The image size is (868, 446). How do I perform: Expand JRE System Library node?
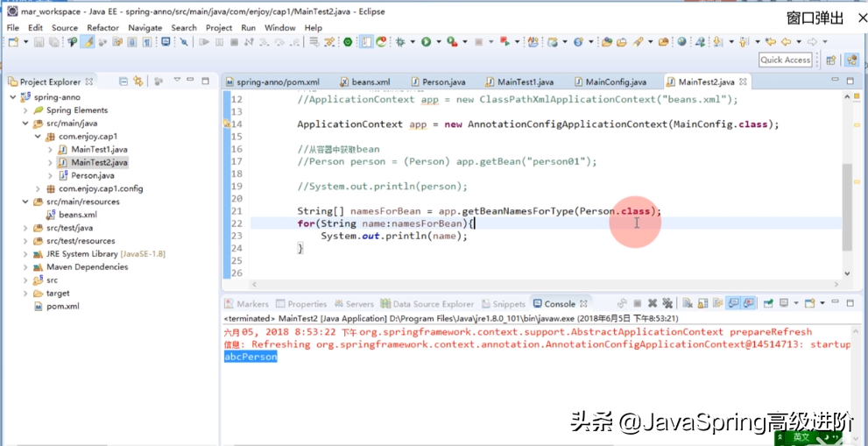point(25,254)
